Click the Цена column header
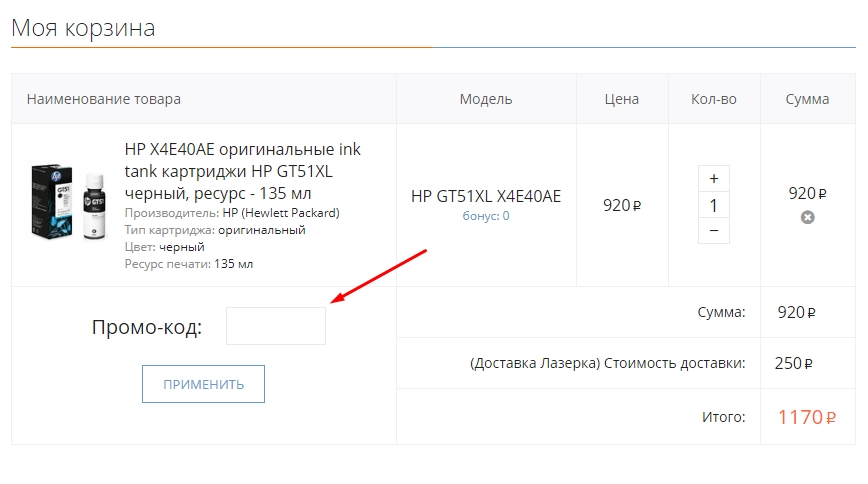Screen dimensions: 868x484 (x=621, y=99)
